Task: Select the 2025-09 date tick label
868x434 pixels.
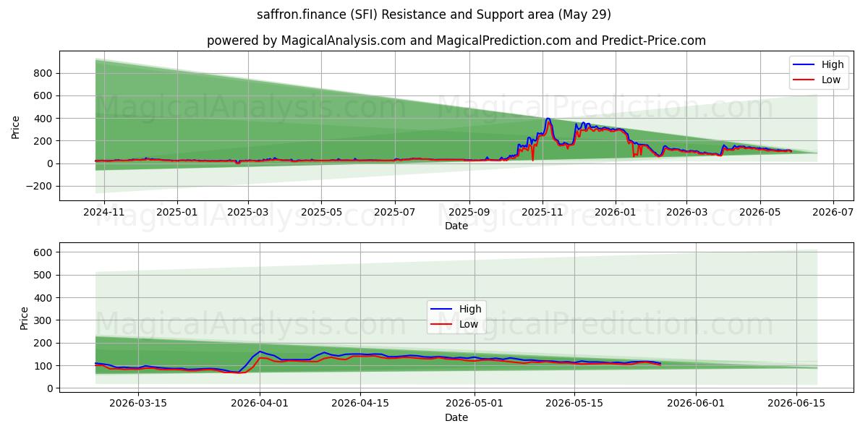Action: [x=469, y=213]
